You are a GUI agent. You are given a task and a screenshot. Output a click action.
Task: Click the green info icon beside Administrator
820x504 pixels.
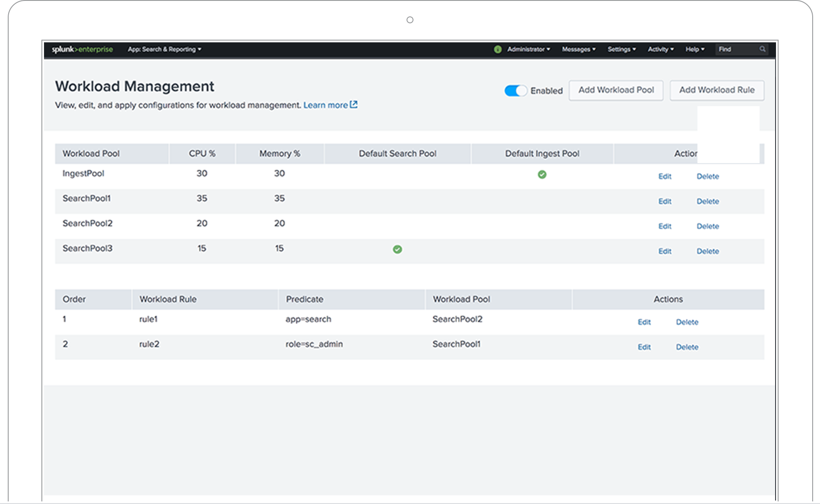(498, 50)
